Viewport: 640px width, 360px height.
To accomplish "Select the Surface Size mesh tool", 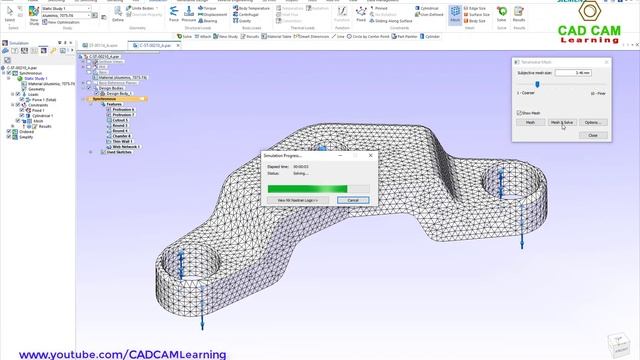I will pyautogui.click(x=476, y=14).
